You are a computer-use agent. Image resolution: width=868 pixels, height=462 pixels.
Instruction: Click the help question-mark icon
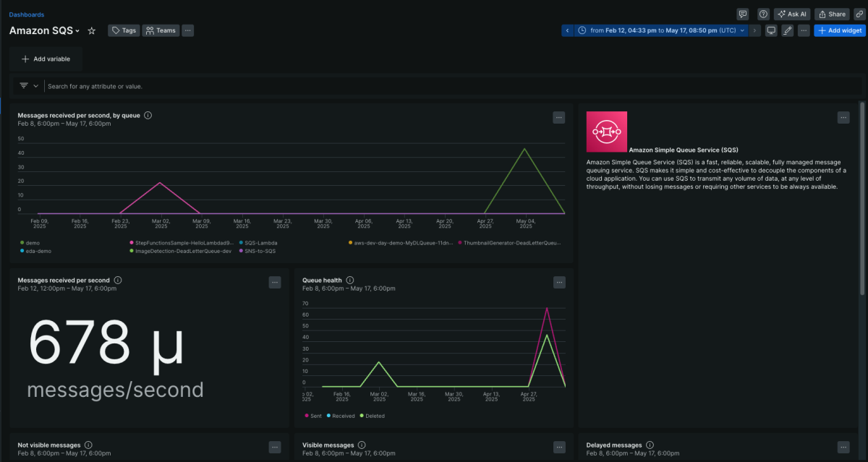[763, 14]
